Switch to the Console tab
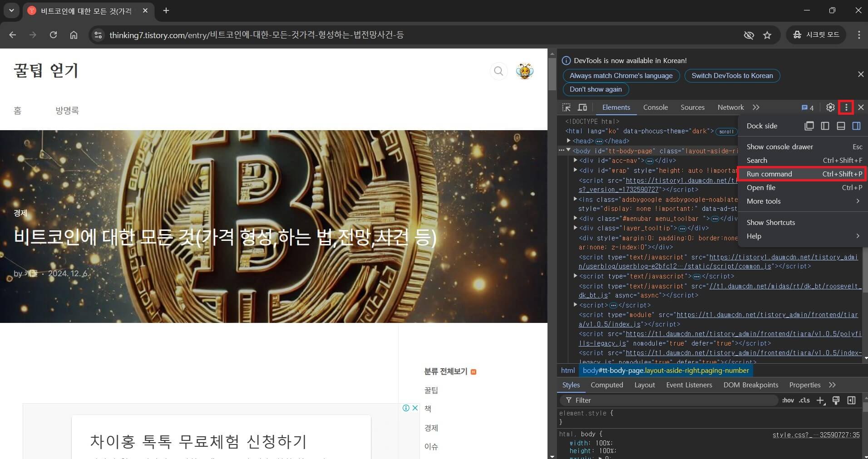The height and width of the screenshot is (459, 868). click(x=656, y=107)
